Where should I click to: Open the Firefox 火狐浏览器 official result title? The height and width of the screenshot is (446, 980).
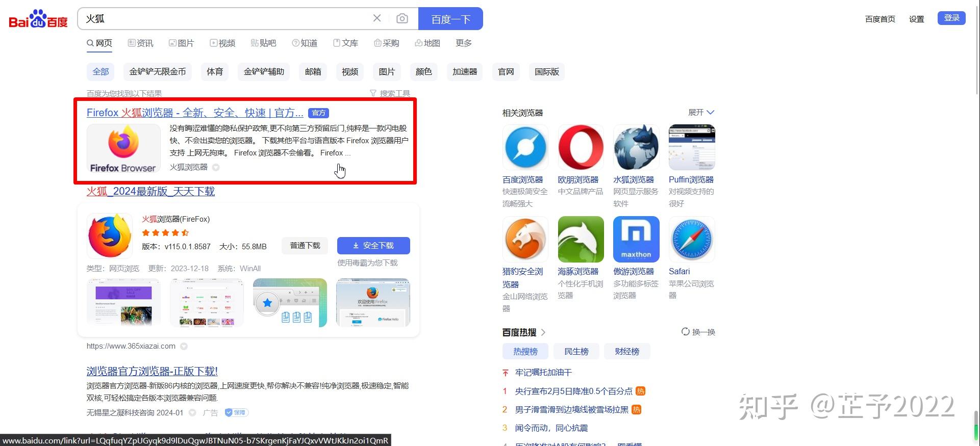[195, 113]
